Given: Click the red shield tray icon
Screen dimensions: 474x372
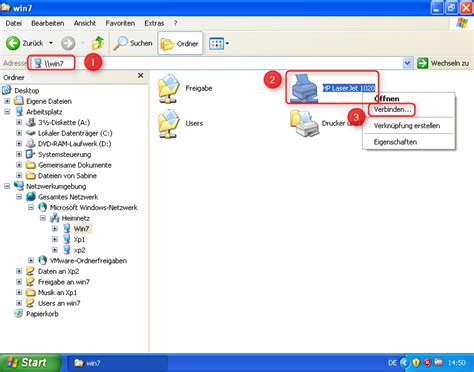Looking at the screenshot, I should click(427, 363).
